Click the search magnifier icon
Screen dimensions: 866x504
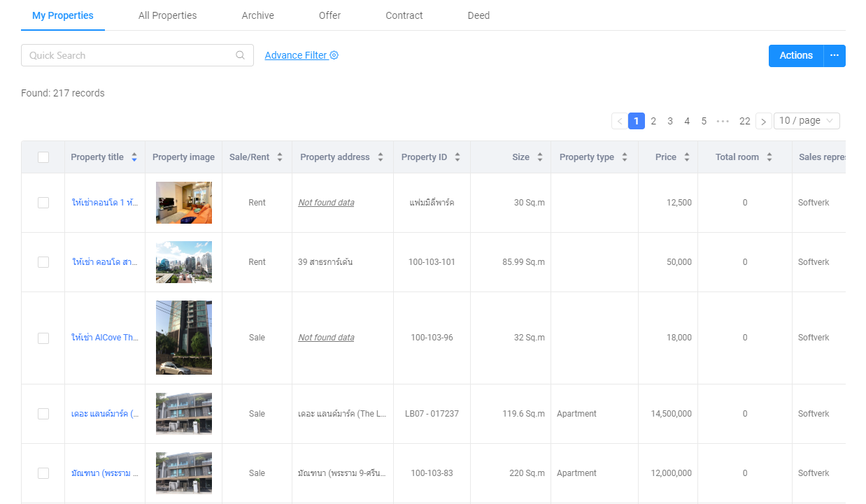240,55
